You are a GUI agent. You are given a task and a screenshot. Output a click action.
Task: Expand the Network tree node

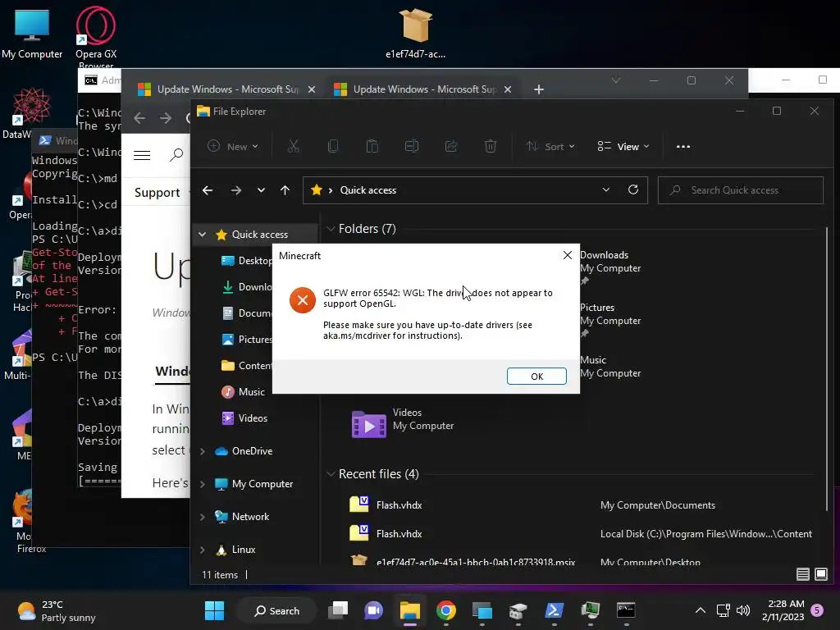[202, 517]
